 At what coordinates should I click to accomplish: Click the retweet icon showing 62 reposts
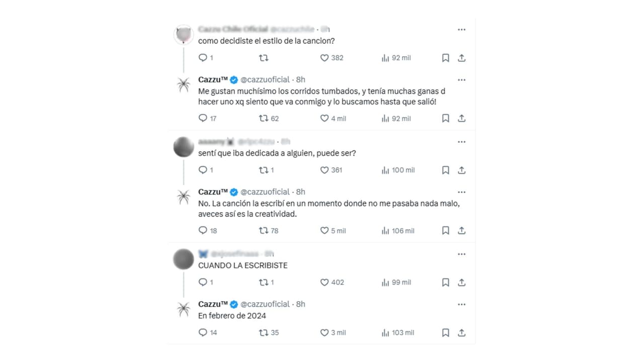[x=262, y=118]
